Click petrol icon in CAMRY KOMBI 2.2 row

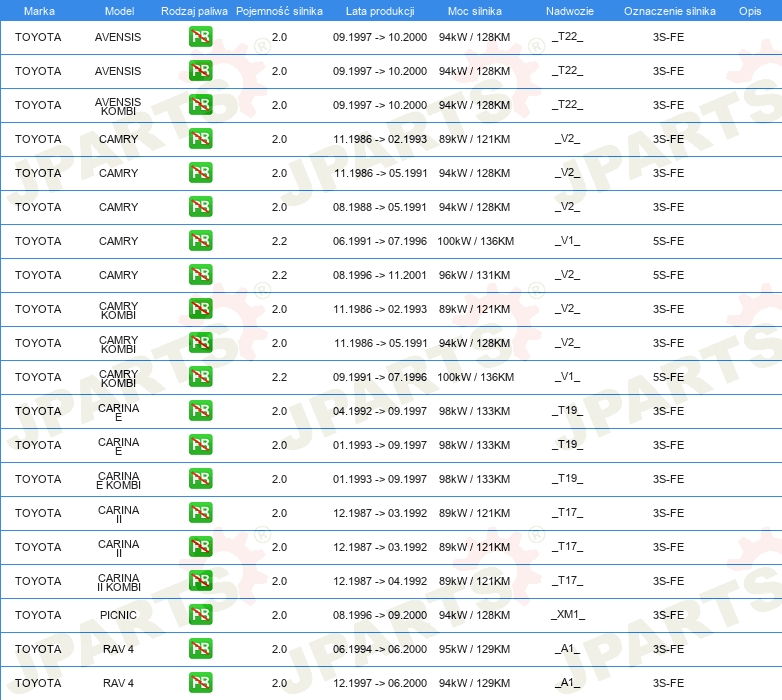point(200,376)
